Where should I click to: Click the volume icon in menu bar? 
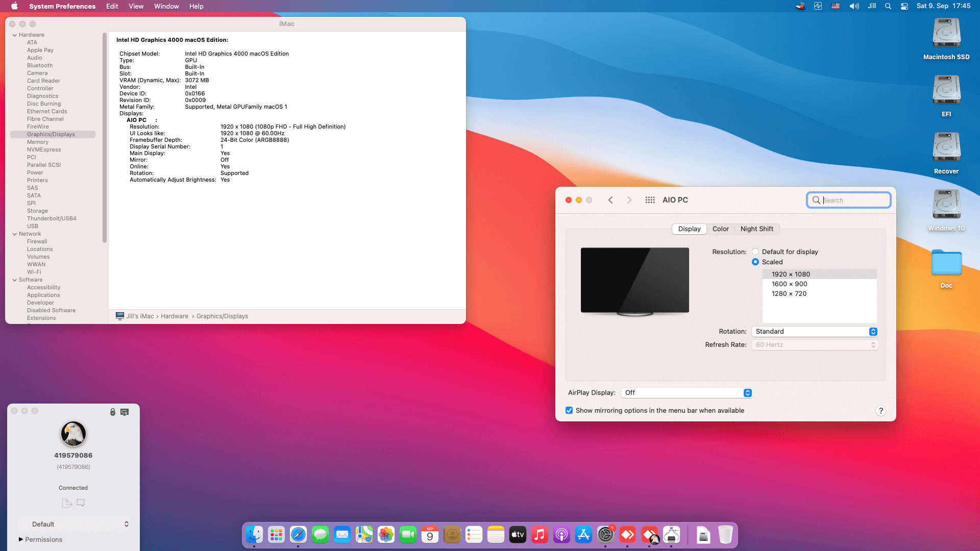[854, 6]
